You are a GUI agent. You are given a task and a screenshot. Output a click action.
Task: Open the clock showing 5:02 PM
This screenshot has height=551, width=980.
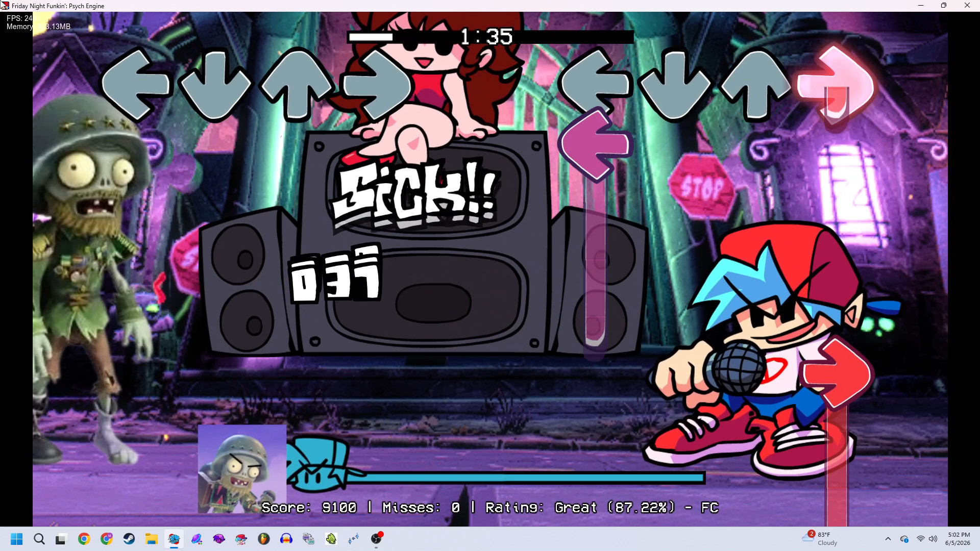(x=958, y=539)
